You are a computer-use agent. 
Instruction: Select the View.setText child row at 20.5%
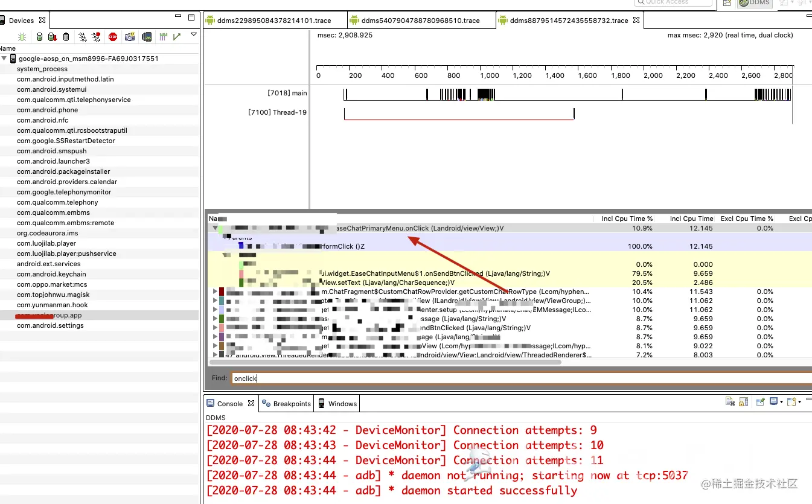[510, 282]
